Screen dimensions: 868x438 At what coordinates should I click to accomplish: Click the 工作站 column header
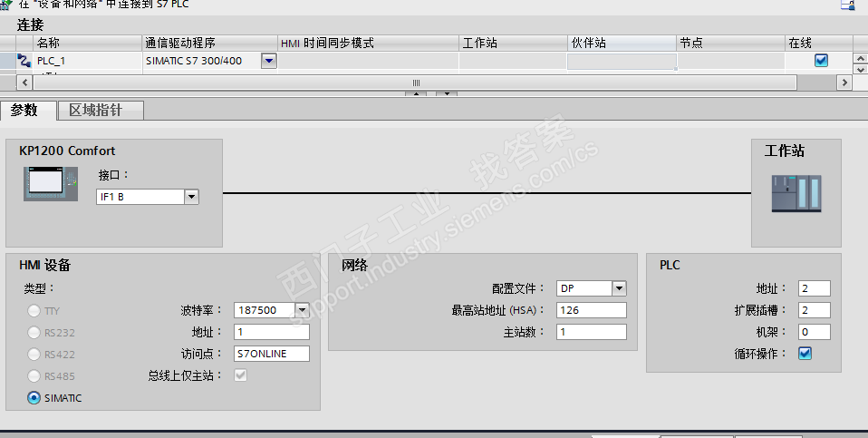(513, 43)
